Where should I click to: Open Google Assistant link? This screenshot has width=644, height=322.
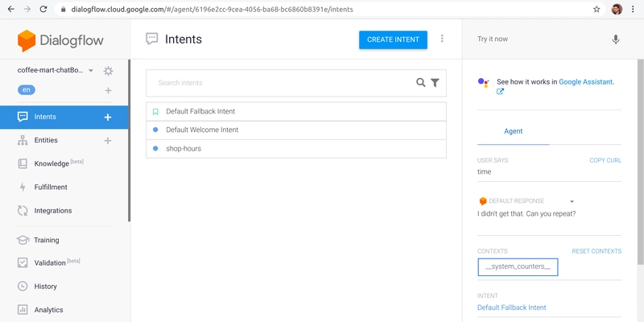click(587, 82)
